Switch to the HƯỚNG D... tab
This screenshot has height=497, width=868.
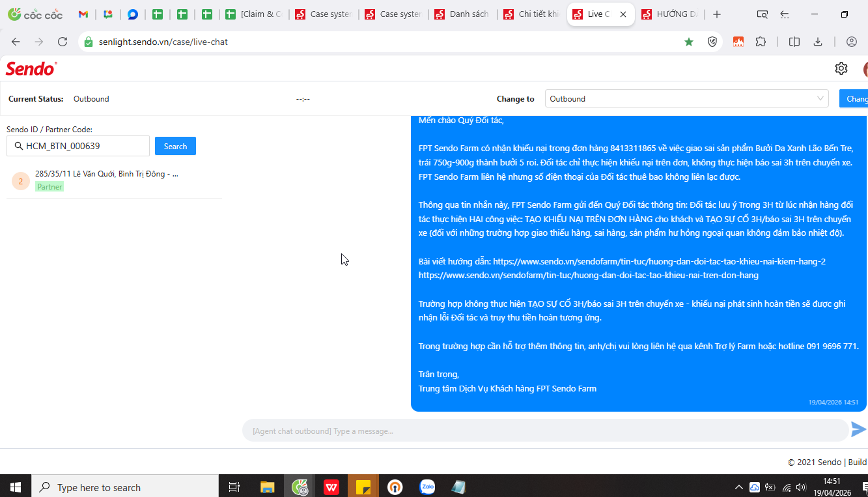tap(669, 14)
